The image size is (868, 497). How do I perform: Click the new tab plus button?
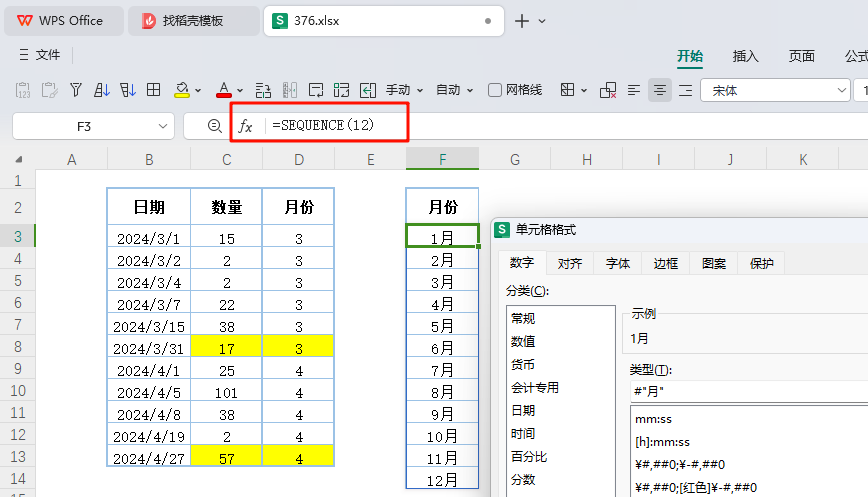(x=521, y=21)
